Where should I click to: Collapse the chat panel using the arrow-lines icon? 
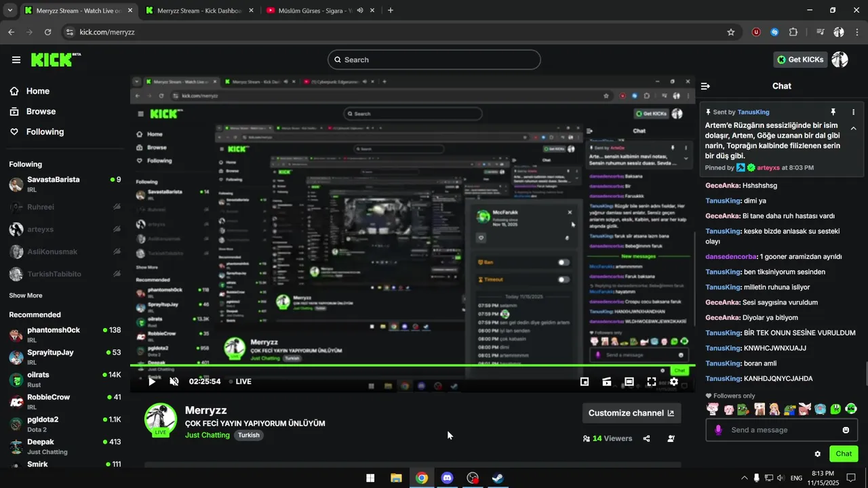[705, 86]
